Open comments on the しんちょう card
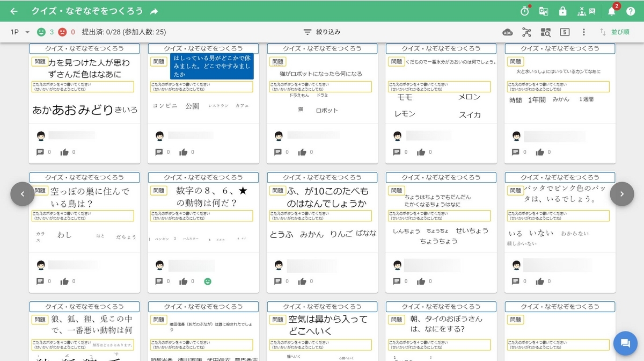 pyautogui.click(x=397, y=281)
